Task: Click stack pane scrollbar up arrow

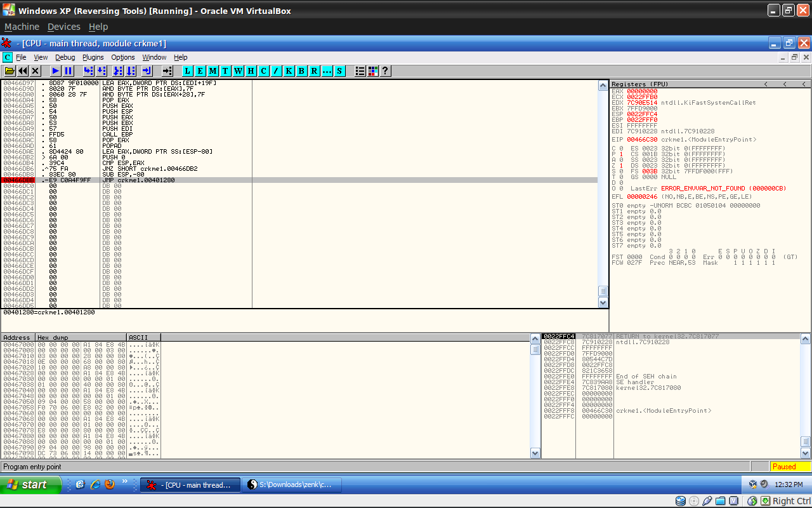Action: tap(805, 338)
